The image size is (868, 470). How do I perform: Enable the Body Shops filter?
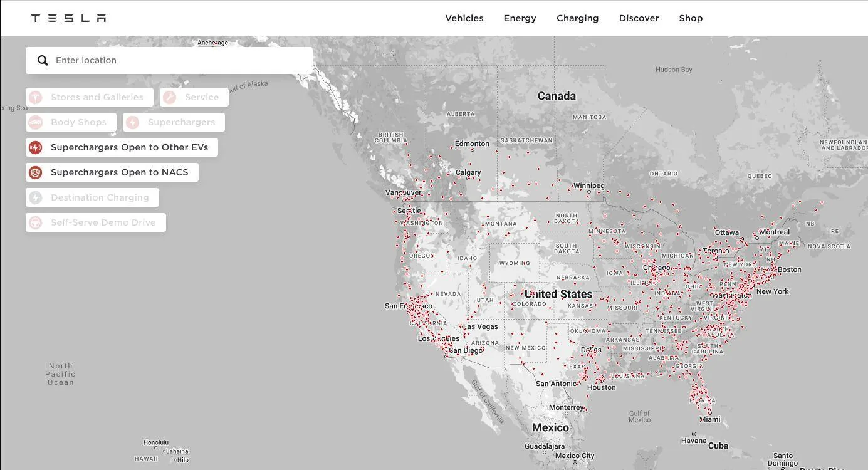(71, 122)
